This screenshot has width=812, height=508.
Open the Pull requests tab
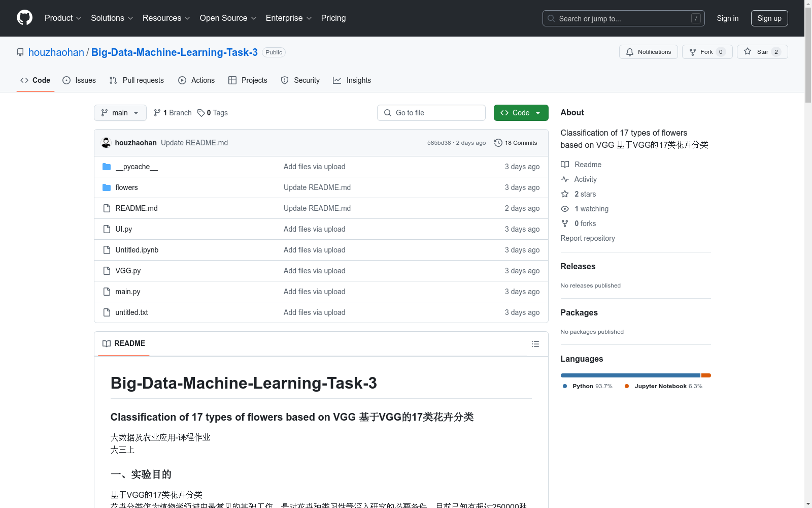coord(137,80)
